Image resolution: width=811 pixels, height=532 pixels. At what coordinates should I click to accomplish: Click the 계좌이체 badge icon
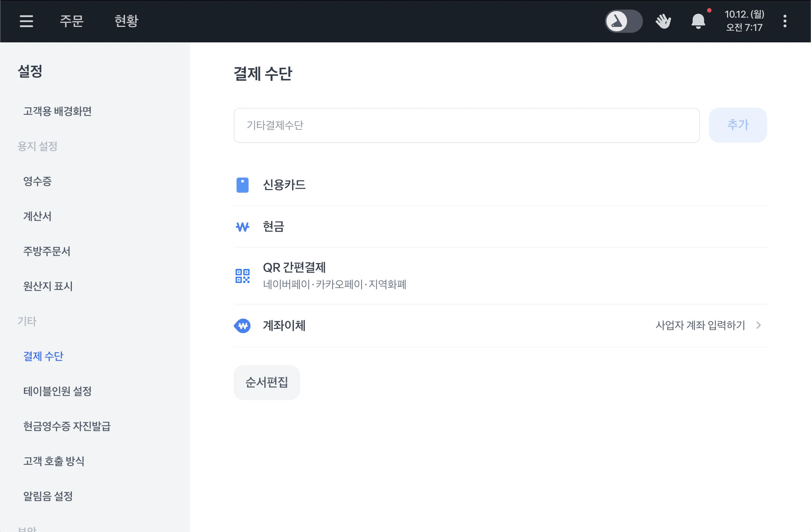242,326
